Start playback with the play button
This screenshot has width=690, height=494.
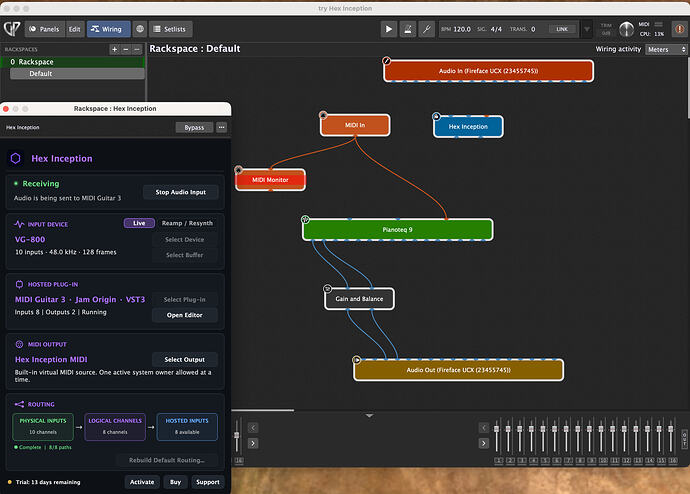tap(389, 29)
